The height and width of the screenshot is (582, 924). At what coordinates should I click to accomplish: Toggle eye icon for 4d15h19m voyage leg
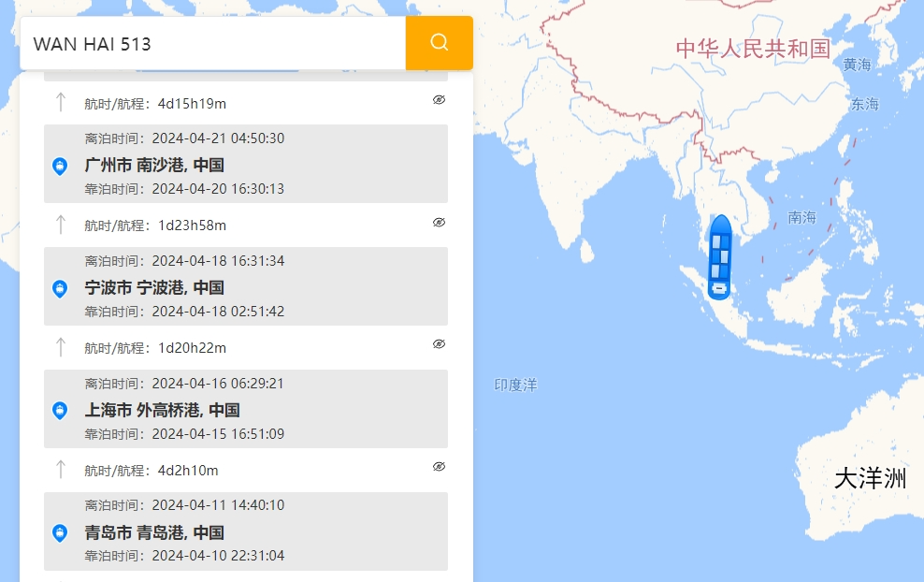click(439, 100)
